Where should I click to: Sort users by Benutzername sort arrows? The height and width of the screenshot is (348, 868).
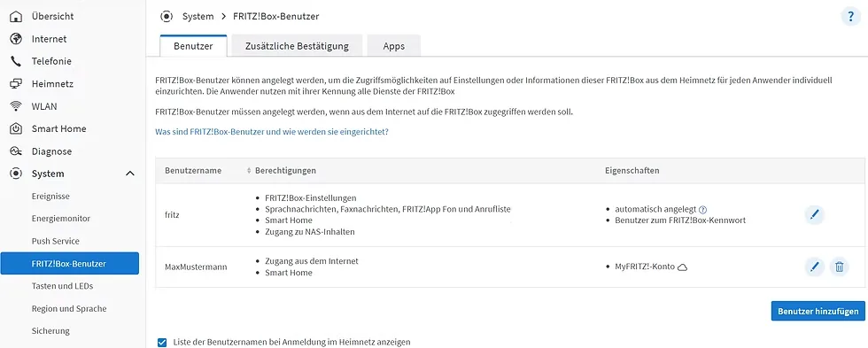tap(249, 171)
